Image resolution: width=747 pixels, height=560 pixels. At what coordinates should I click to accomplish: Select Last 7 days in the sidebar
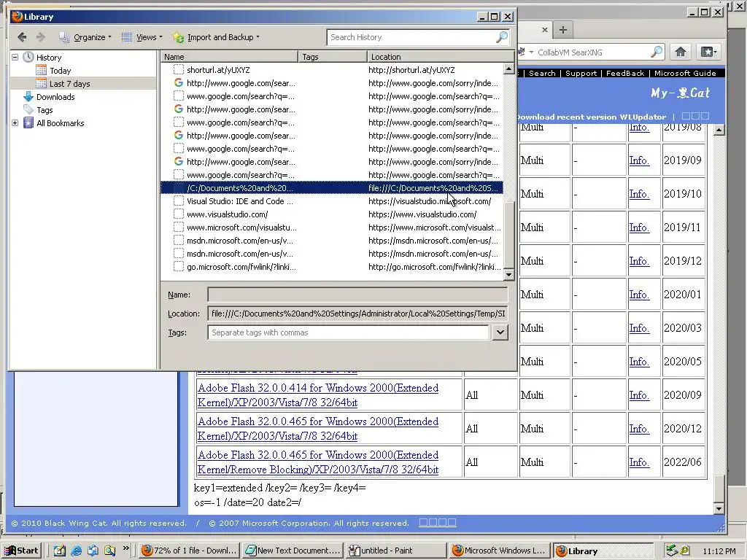click(x=69, y=84)
